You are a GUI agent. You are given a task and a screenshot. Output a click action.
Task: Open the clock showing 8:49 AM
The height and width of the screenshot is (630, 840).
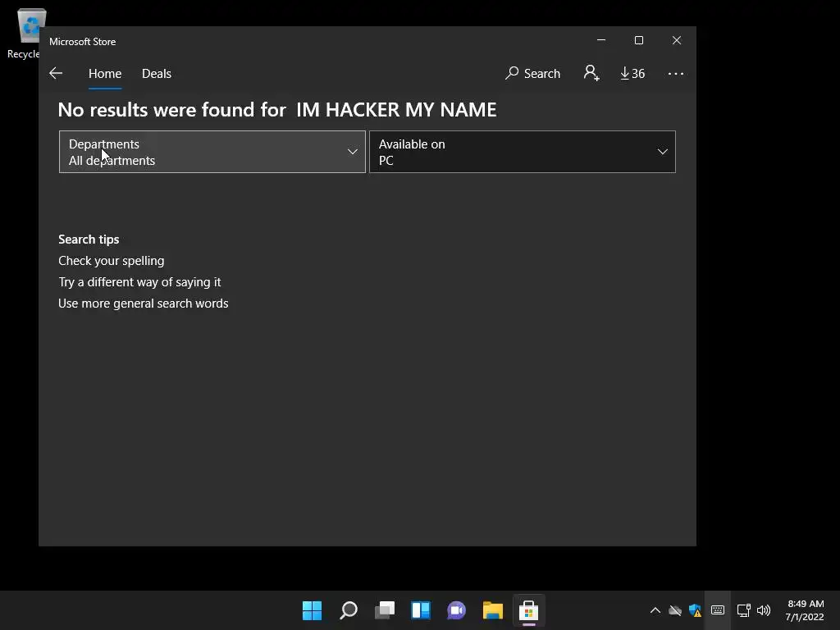(805, 610)
